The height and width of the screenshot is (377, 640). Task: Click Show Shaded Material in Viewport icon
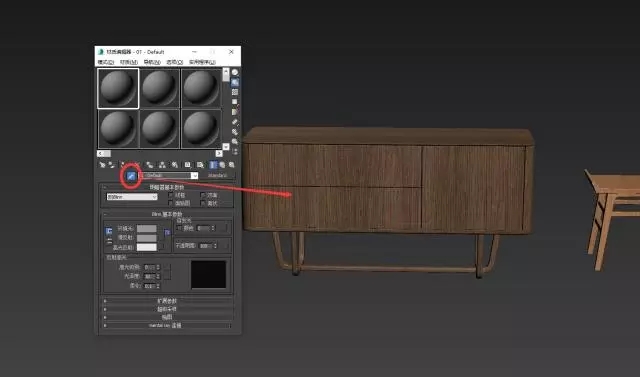pyautogui.click(x=200, y=165)
